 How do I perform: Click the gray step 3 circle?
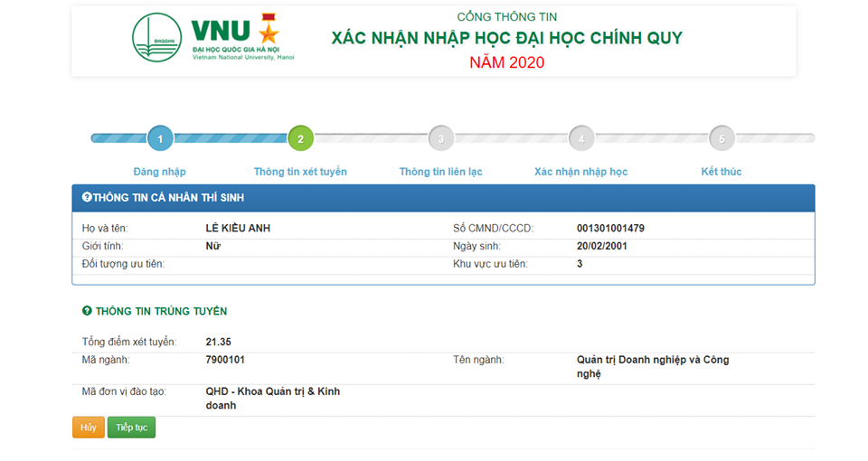point(440,138)
